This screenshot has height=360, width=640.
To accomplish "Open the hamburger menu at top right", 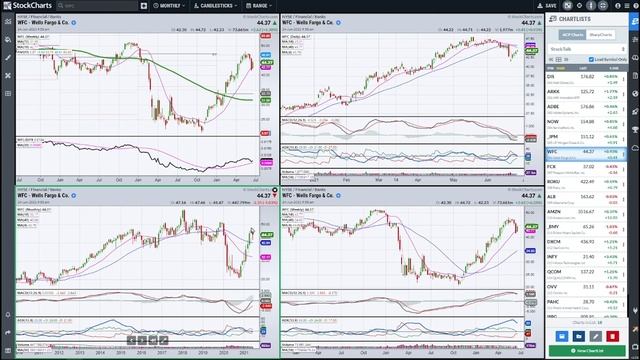I will [627, 6].
